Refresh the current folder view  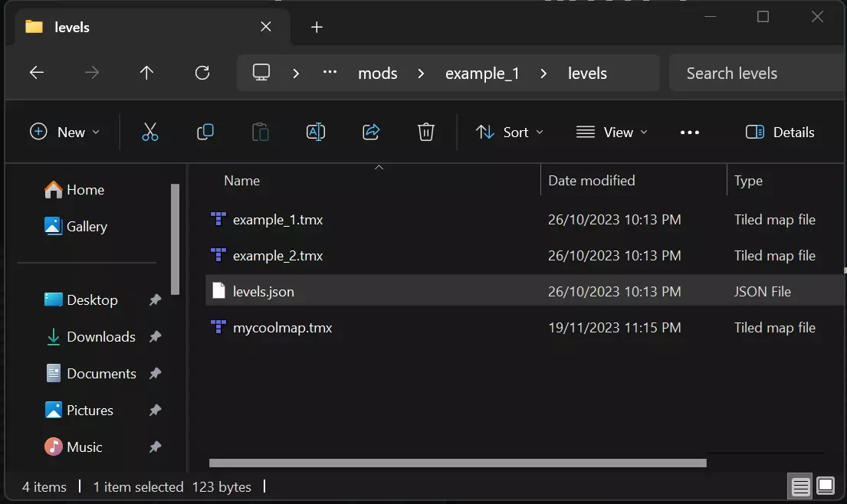pyautogui.click(x=202, y=73)
